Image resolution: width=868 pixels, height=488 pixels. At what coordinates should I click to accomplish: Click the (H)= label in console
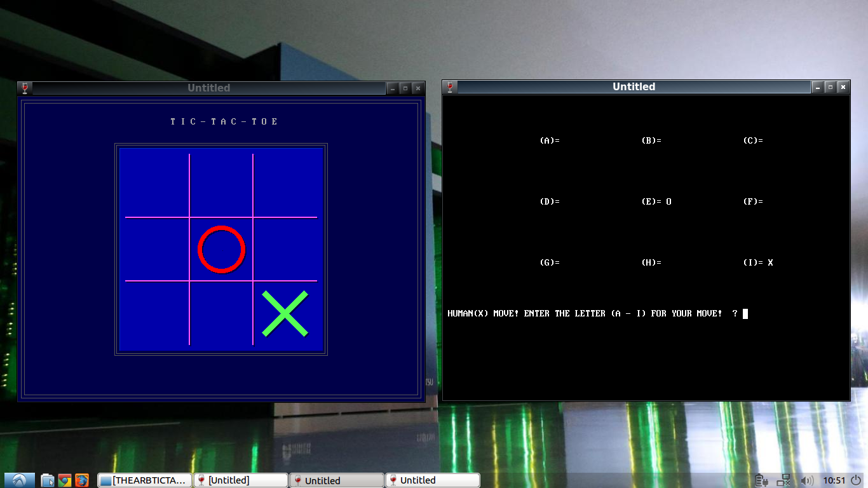[x=651, y=262]
